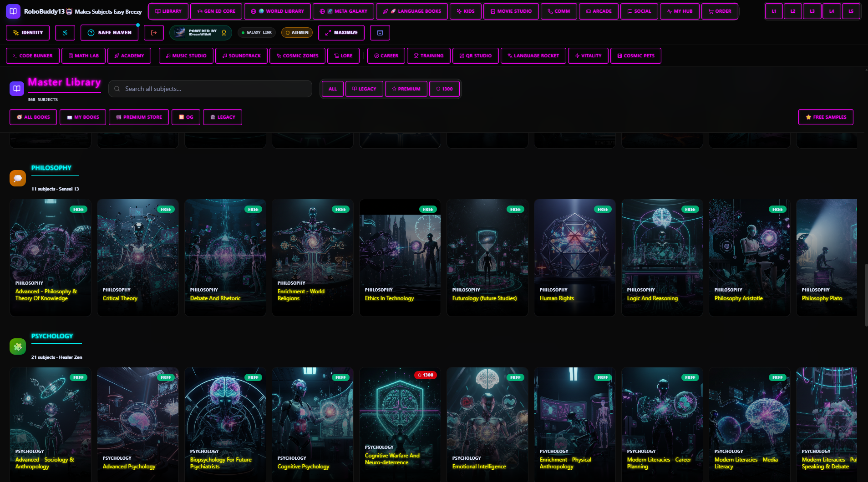The width and height of the screenshot is (868, 482).
Task: Open the accessibility options icon button
Action: 65,33
